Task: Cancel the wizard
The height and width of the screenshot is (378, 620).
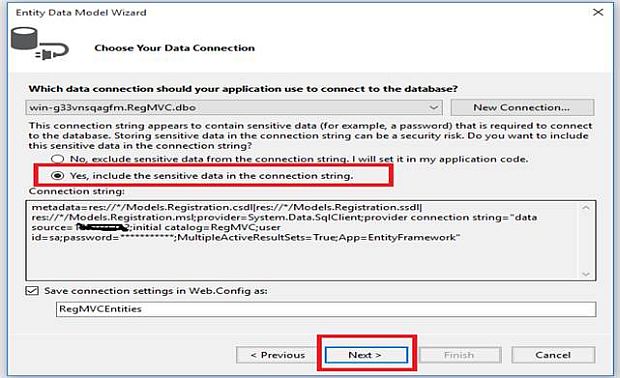Action: tap(553, 355)
